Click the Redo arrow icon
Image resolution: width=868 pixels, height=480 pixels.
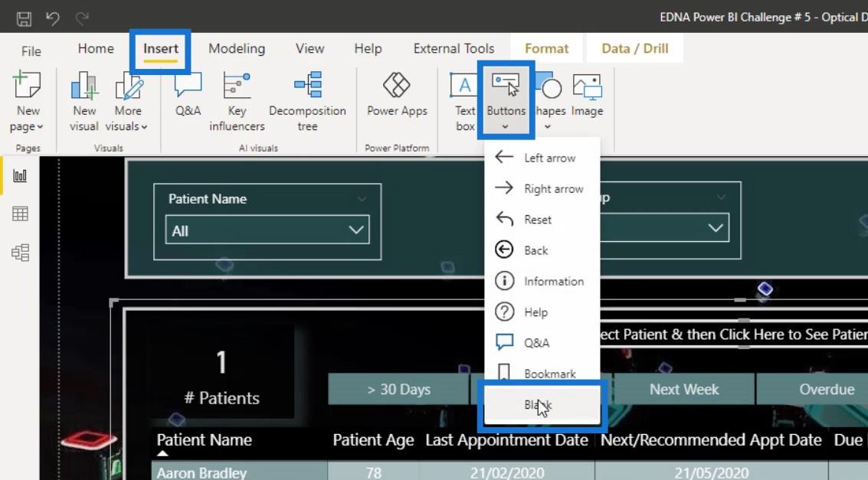click(x=83, y=19)
